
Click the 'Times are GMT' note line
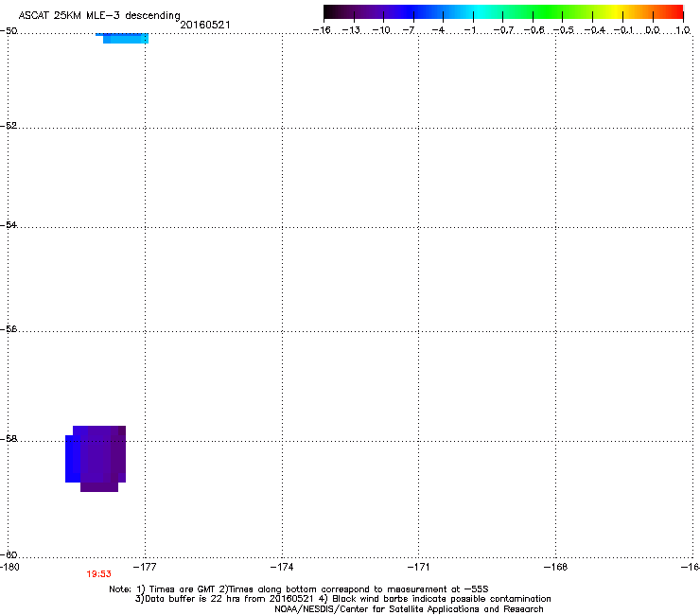[299, 589]
